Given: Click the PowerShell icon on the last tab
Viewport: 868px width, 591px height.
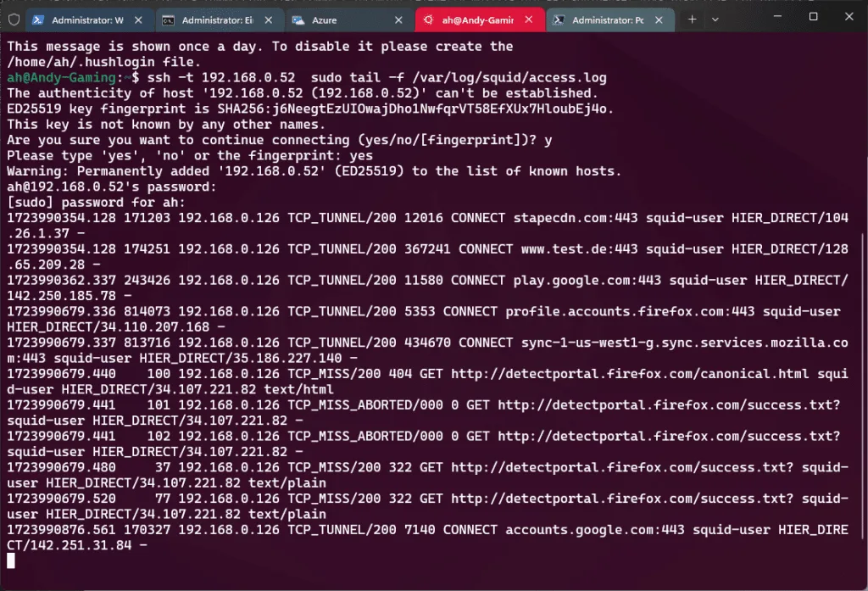Looking at the screenshot, I should pyautogui.click(x=559, y=20).
